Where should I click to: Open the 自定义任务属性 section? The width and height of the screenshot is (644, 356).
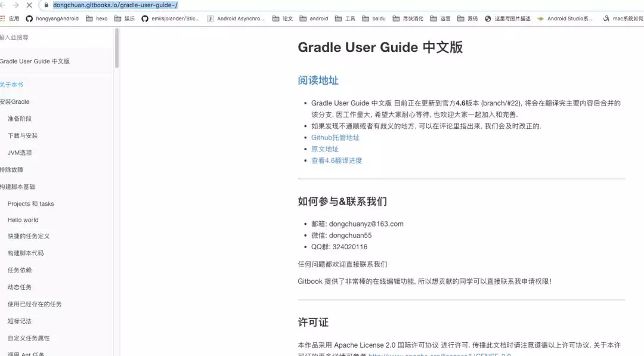coord(29,338)
